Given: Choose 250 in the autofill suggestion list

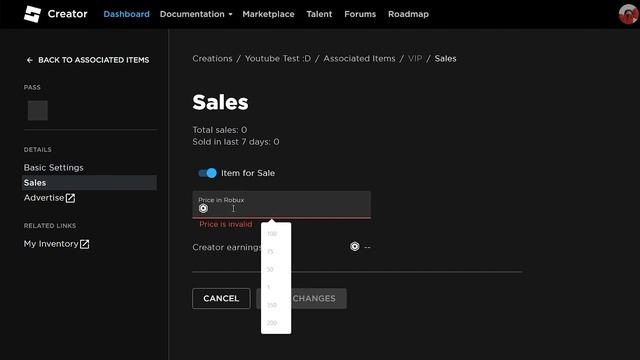Looking at the screenshot, I should tap(272, 305).
